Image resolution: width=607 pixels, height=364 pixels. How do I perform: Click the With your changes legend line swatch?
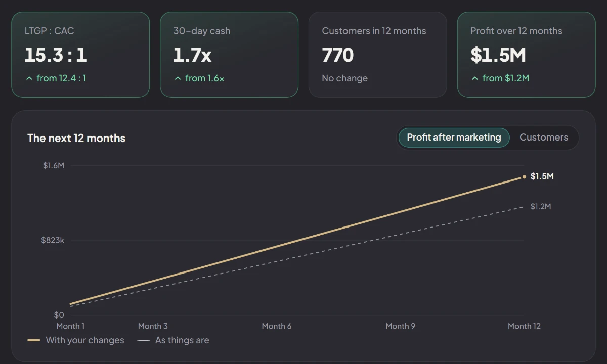[34, 340]
